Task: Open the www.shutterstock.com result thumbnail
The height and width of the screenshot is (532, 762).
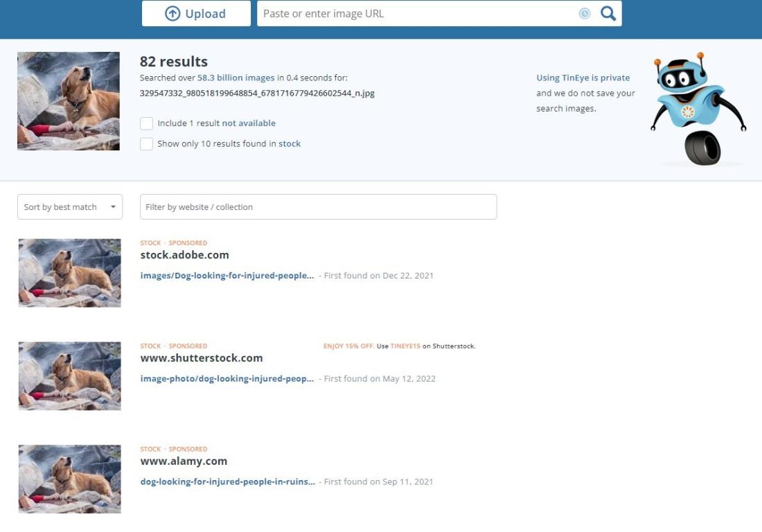Action: click(69, 376)
